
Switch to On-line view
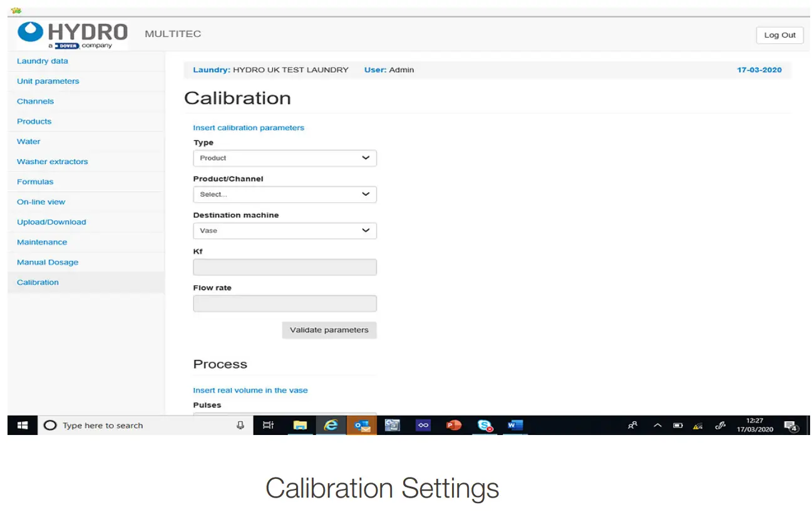(41, 202)
